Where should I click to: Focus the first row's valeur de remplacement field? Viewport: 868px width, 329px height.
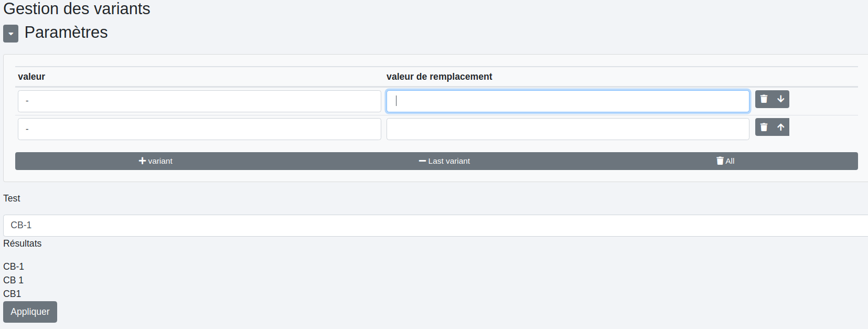567,101
